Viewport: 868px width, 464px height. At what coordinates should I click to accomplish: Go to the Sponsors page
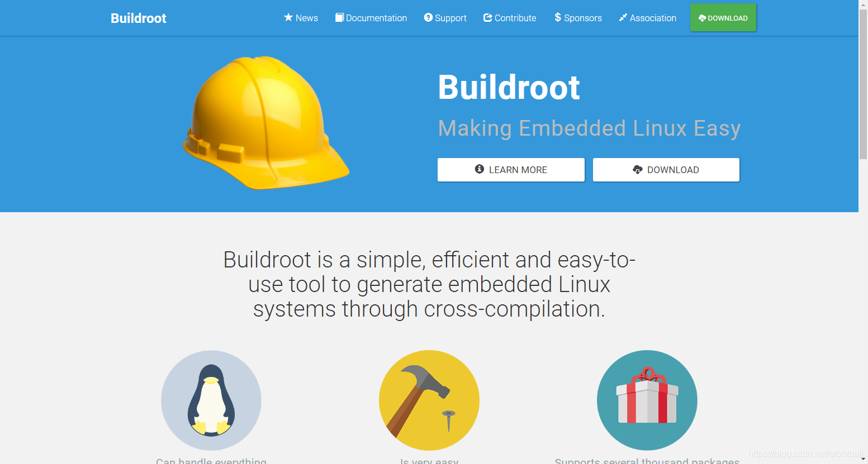tap(578, 18)
